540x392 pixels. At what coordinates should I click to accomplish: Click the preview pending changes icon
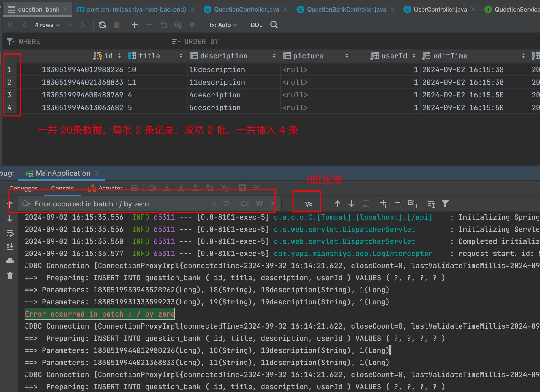pos(178,25)
